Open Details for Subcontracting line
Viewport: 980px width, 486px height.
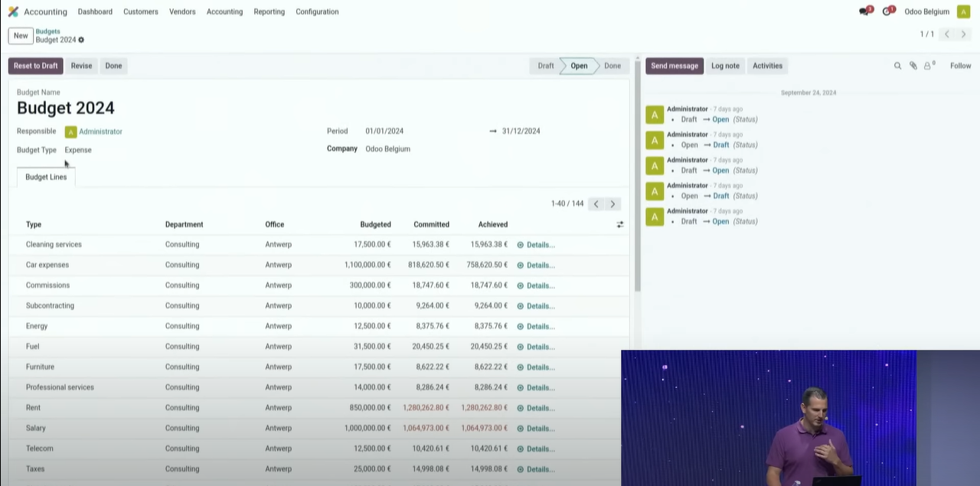536,306
